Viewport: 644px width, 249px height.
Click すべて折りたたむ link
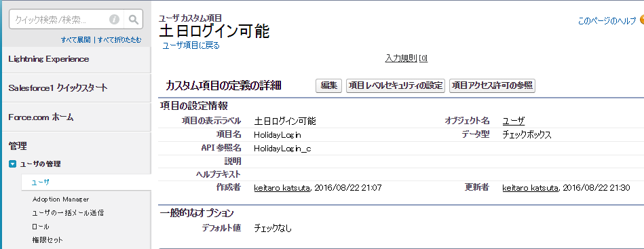119,40
